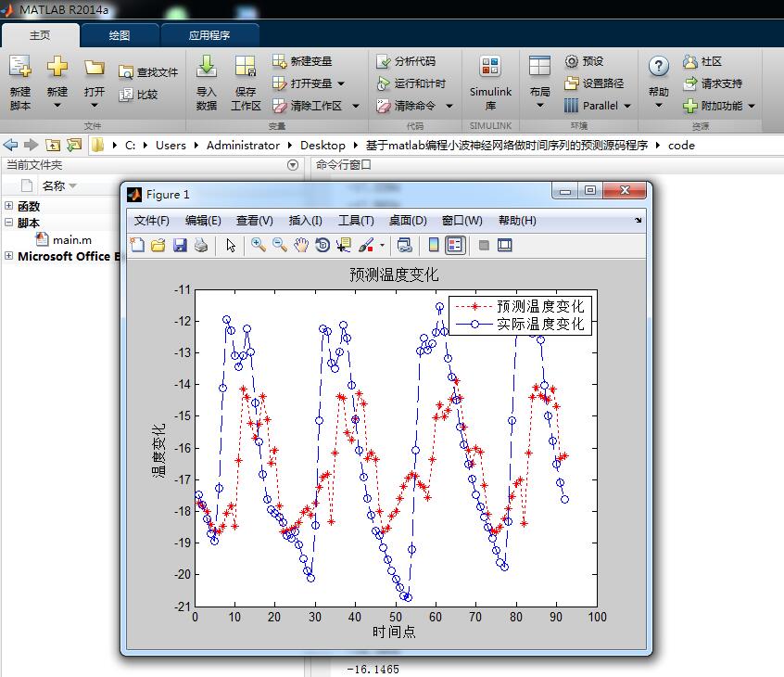Open the Open Variable (打开变量) dropdown
Image resolution: width=784 pixels, height=677 pixels.
pyautogui.click(x=341, y=83)
